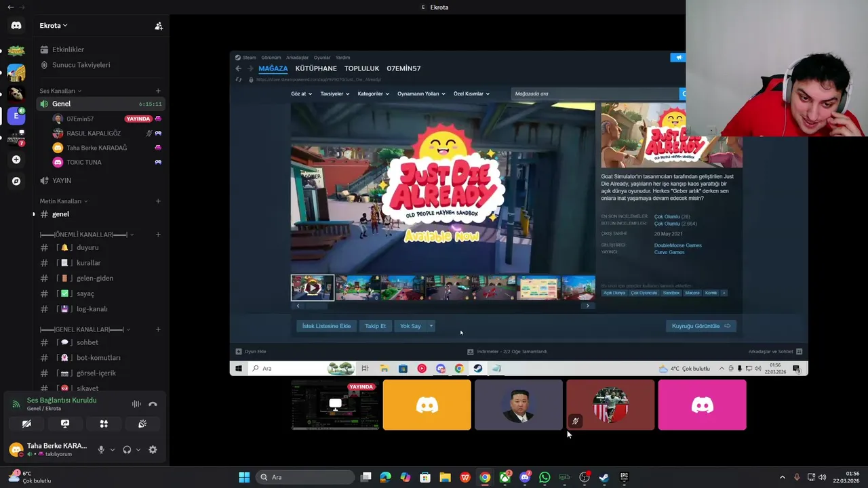Open headphone output options chevron
868x488 pixels.
pos(138,449)
